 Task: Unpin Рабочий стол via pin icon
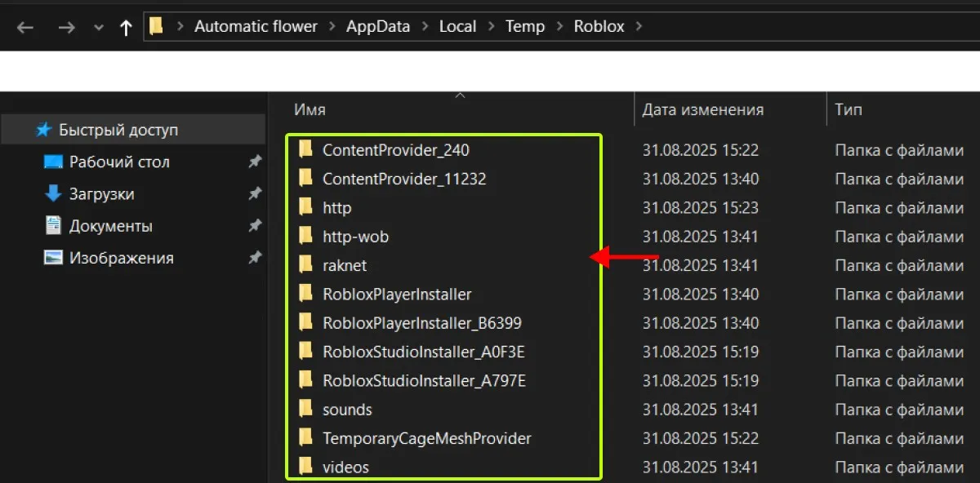click(x=255, y=162)
